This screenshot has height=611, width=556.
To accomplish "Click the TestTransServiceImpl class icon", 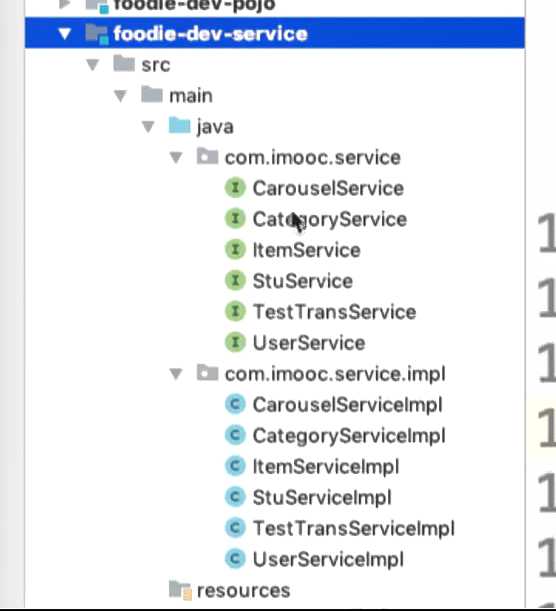I will pos(235,528).
